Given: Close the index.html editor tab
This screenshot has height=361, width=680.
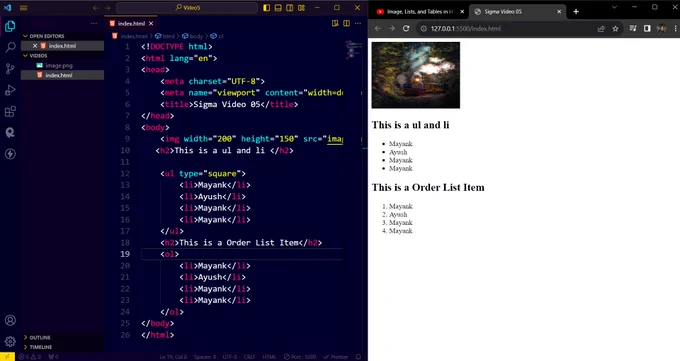Looking at the screenshot, I should pos(151,23).
